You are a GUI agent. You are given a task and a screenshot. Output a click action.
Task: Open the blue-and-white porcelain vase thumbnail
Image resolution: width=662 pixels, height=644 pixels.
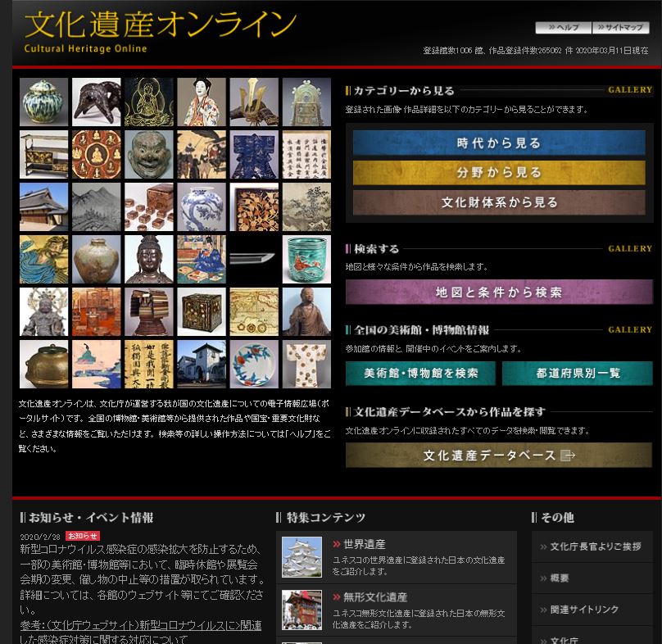pyautogui.click(x=202, y=206)
